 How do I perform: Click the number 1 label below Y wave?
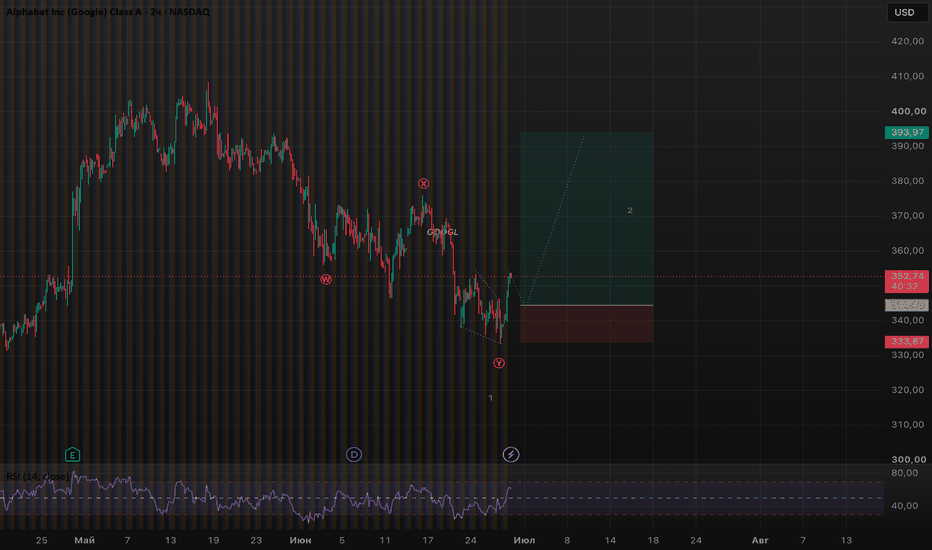(490, 398)
